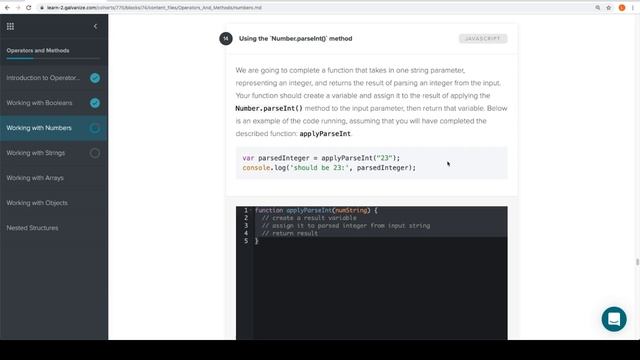Image resolution: width=640 pixels, height=360 pixels.
Task: Open the Working with Arrays lesson
Action: coord(35,178)
